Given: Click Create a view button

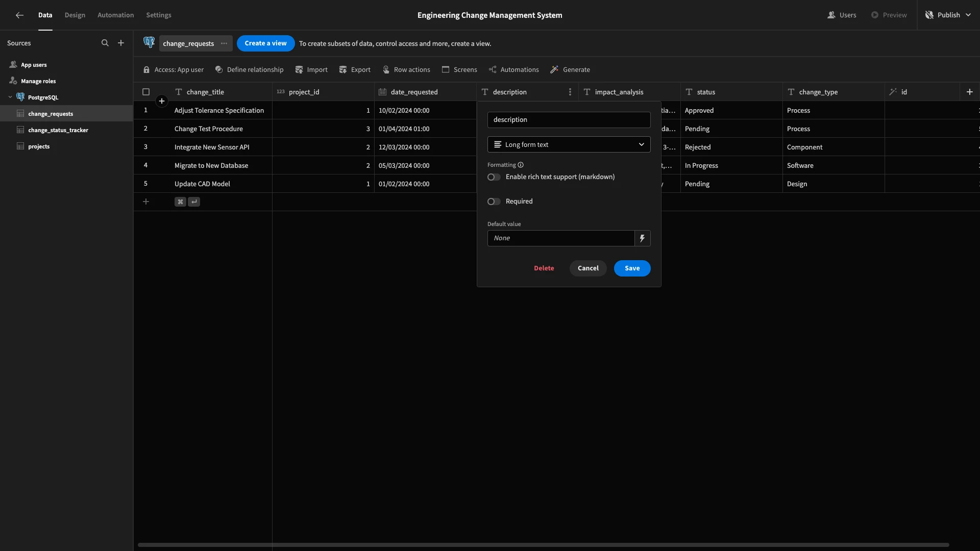Looking at the screenshot, I should (x=265, y=43).
